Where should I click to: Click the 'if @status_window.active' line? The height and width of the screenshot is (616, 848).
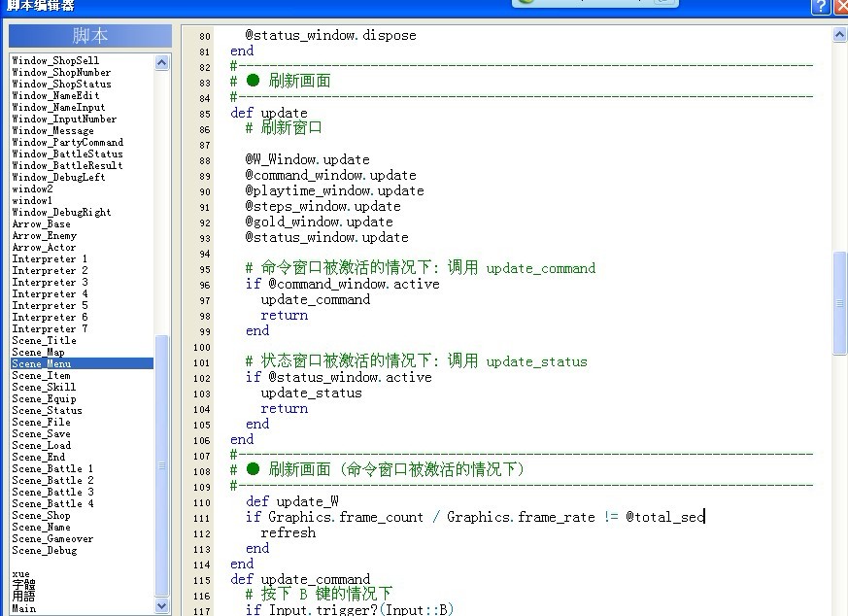[339, 377]
